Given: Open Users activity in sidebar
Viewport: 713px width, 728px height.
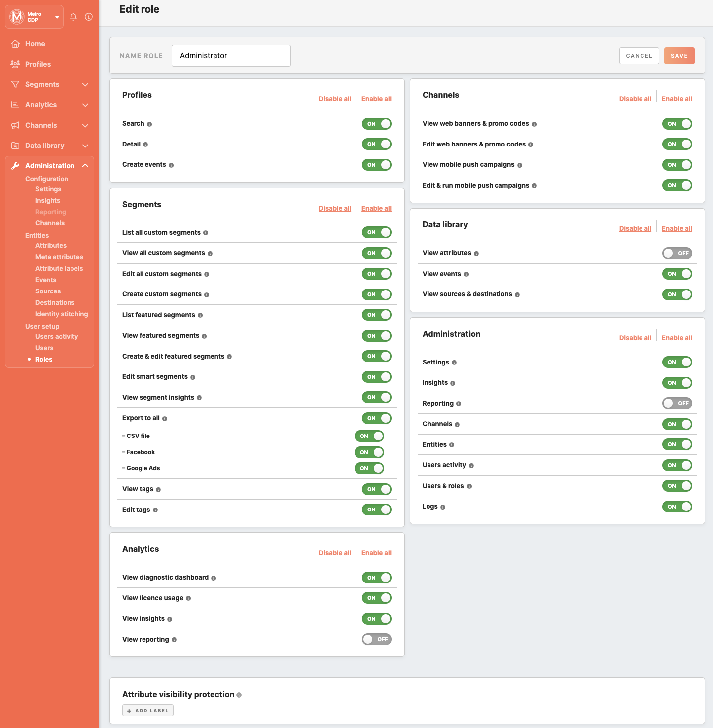Looking at the screenshot, I should (57, 337).
